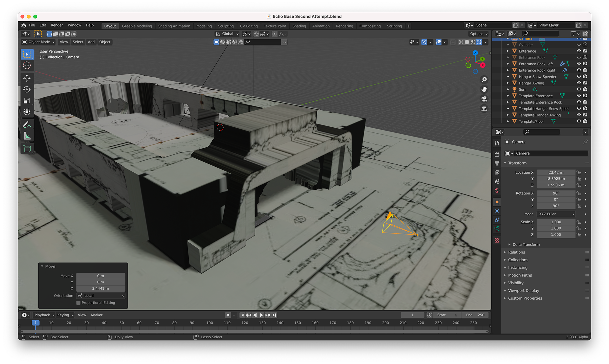Switch to the UV Editing workspace tab
609x364 pixels.
[249, 26]
